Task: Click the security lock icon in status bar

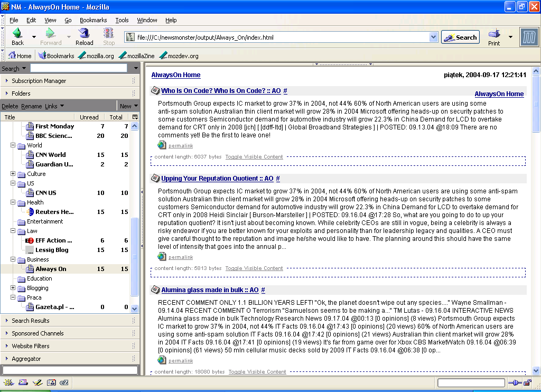Action: point(527,382)
